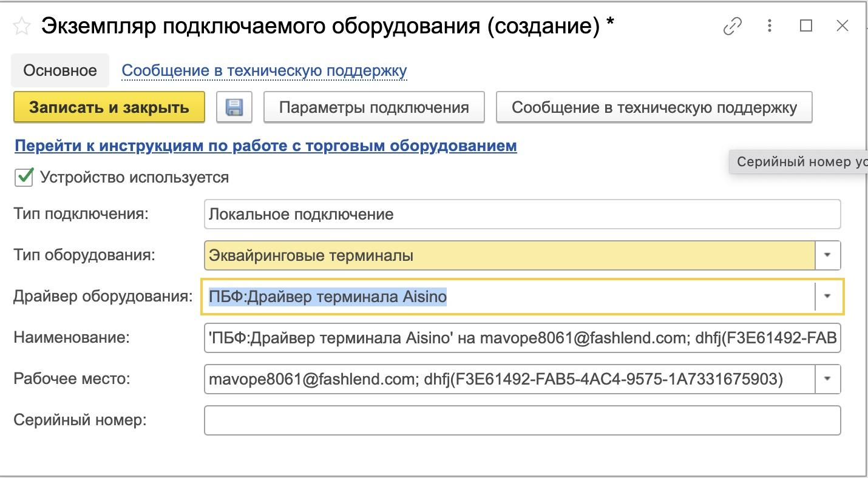Screen dimensions: 868x478
Task: Click Сообщение в техническую поддержку button
Action: 654,107
